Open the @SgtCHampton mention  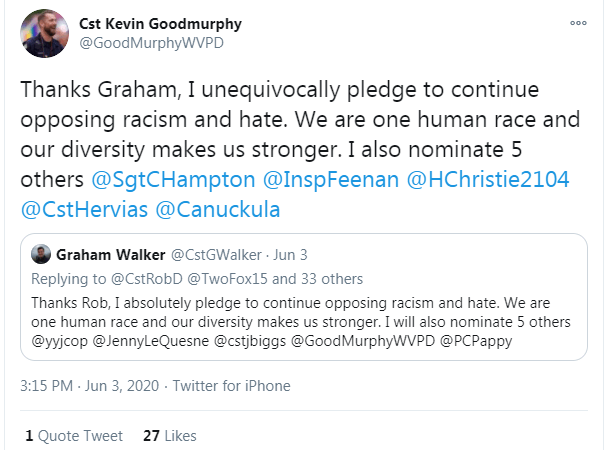173,180
